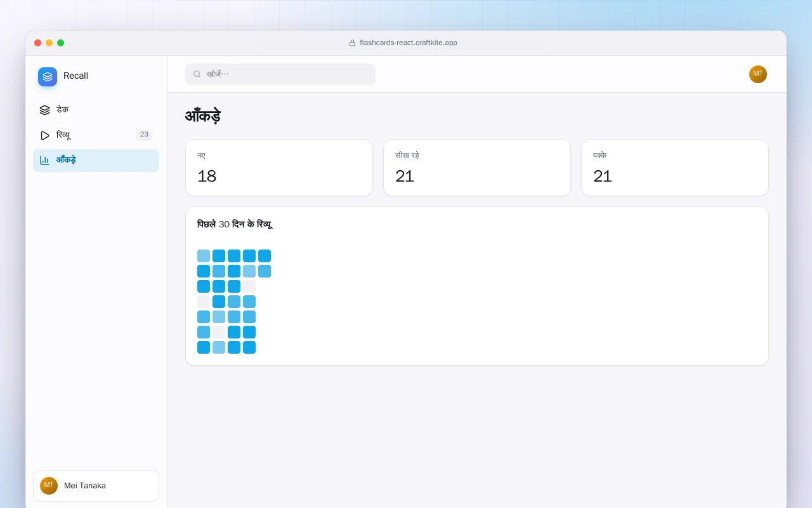Click the Recall app logo icon

coord(48,77)
